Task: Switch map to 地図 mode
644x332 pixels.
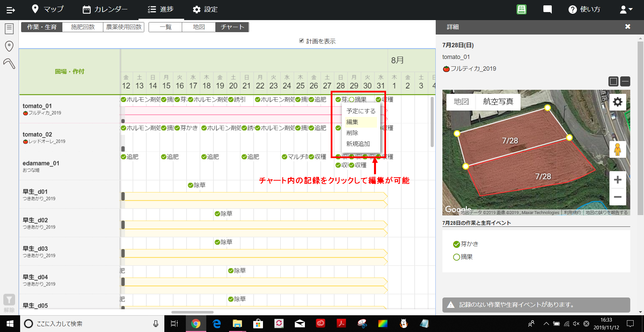Action: point(461,102)
